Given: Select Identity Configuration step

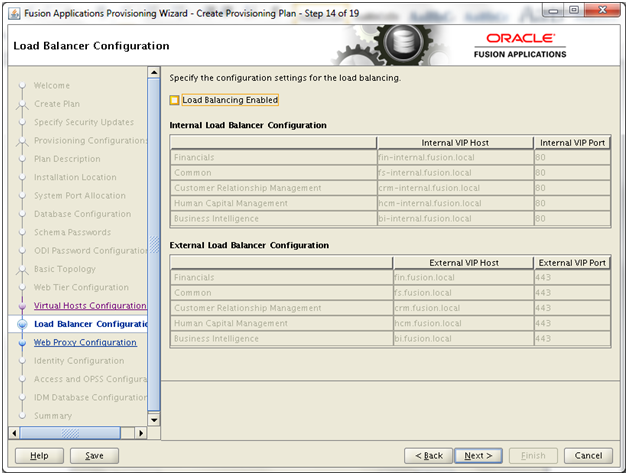Looking at the screenshot, I should (x=79, y=361).
